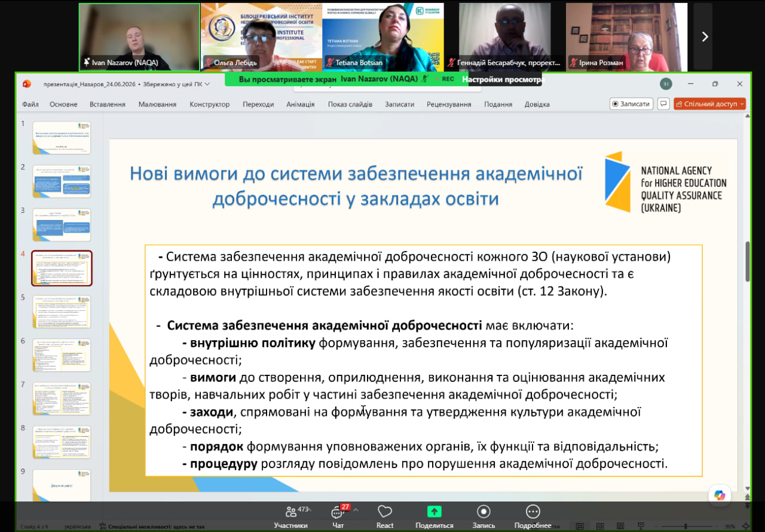The width and height of the screenshot is (765, 532).
Task: Click Геннадій Бесарабчук video tile
Action: [505, 37]
